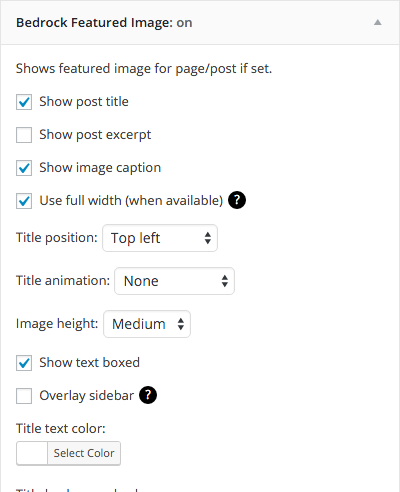Open the Title animation dropdown
The width and height of the screenshot is (400, 492).
click(174, 281)
